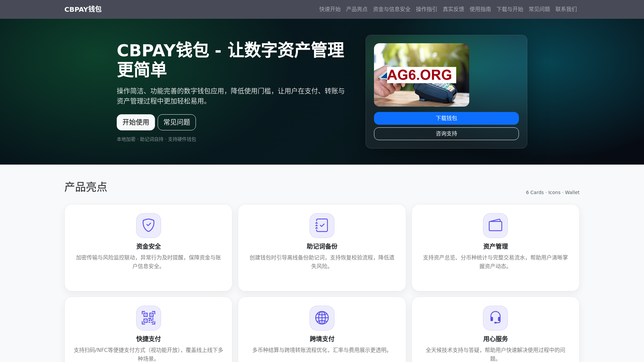644x362 pixels.
Task: Click the '6 Cards · Icons · Wallet' label
Action: [552, 192]
